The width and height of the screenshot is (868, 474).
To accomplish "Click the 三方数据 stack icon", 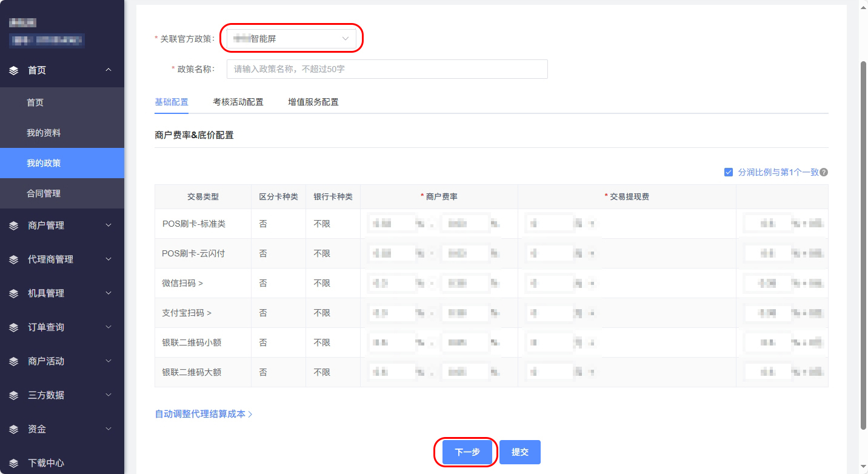I will click(x=14, y=395).
